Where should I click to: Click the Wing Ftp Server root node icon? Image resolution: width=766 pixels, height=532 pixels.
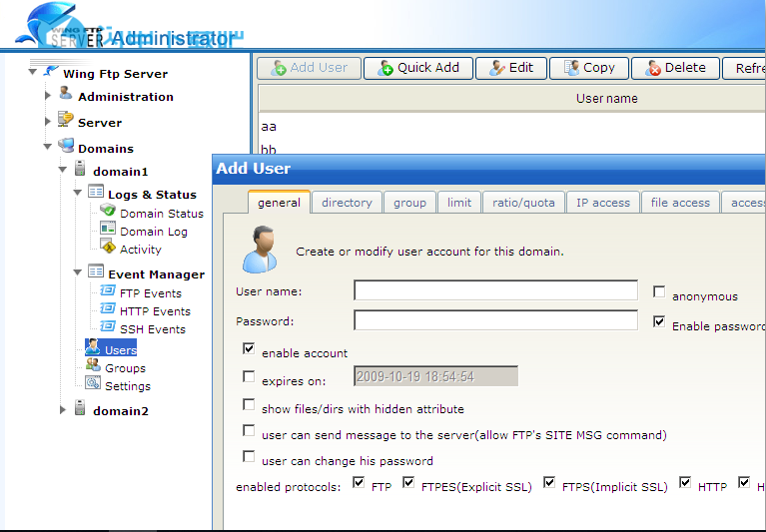pyautogui.click(x=51, y=71)
